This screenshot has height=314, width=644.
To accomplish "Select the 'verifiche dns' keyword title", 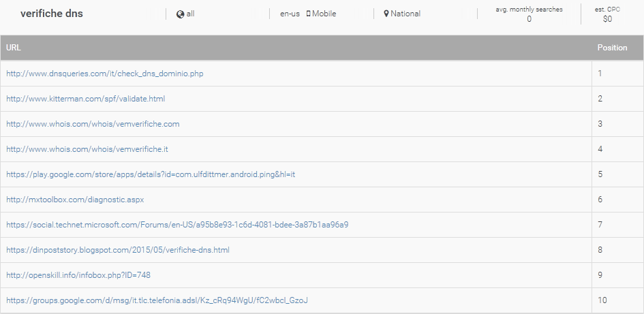I will (52, 14).
